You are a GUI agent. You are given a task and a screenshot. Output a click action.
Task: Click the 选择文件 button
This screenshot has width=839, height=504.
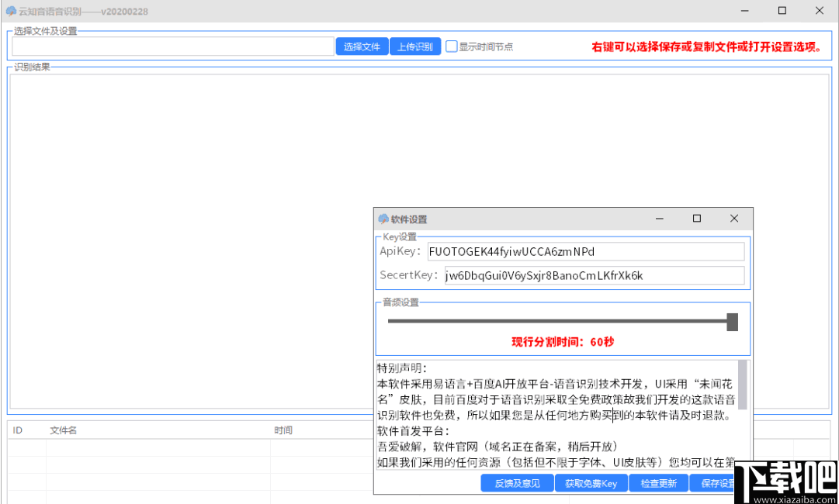(362, 46)
